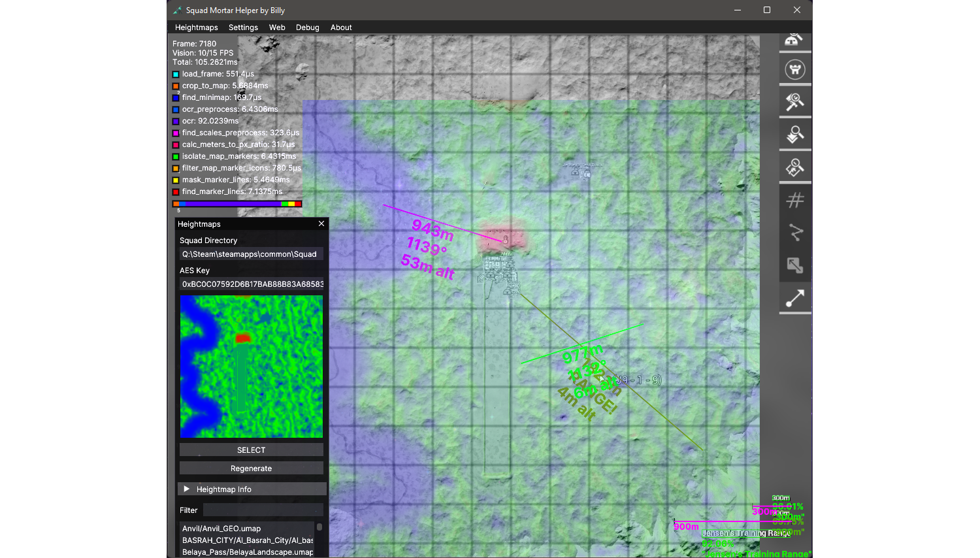Minimize the Squad Mortar Helper window
The width and height of the screenshot is (980, 558).
[x=737, y=10]
